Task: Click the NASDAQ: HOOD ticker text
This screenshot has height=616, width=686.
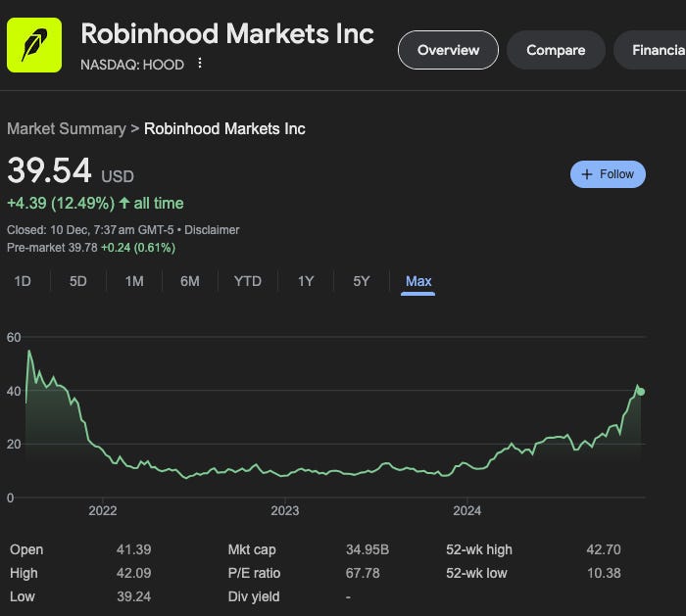Action: (132, 65)
